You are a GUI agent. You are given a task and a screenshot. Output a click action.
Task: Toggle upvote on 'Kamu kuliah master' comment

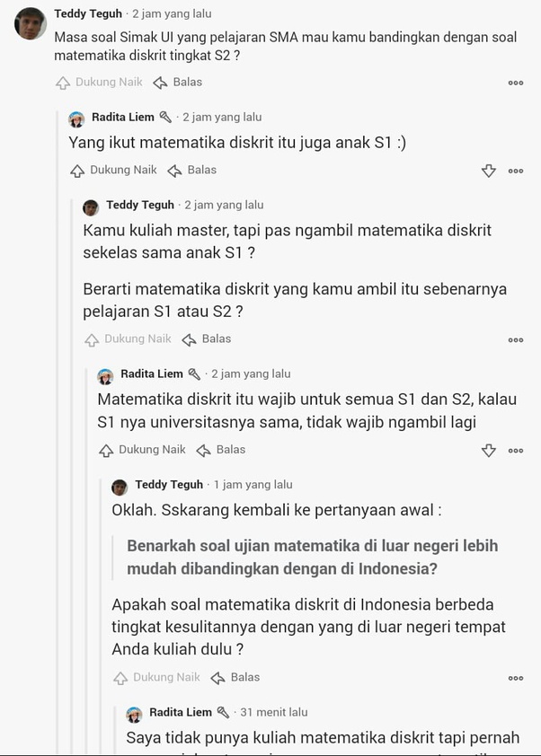(92, 338)
